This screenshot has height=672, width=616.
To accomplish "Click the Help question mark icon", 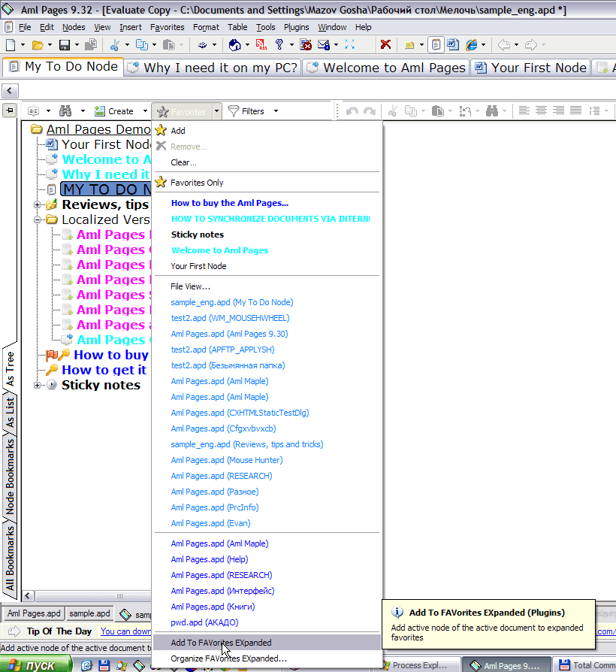I will coord(279,44).
